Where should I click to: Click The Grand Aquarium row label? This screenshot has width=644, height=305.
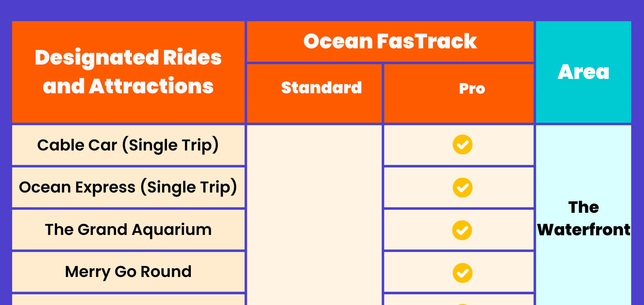tap(128, 230)
